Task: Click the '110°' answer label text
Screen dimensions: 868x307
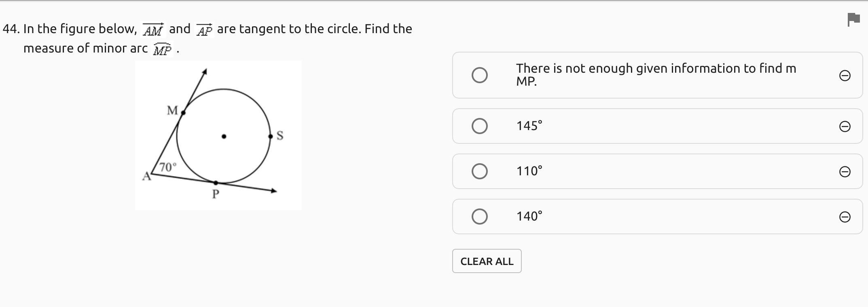Action: point(529,171)
